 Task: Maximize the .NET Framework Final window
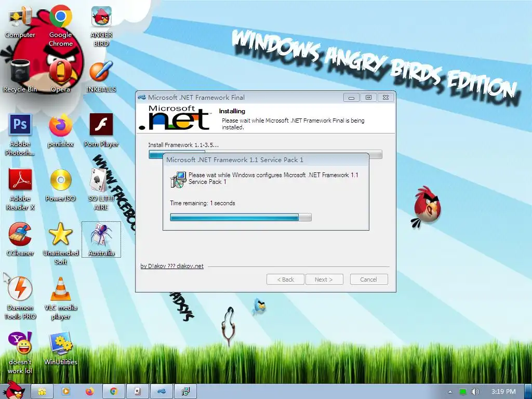pos(368,98)
